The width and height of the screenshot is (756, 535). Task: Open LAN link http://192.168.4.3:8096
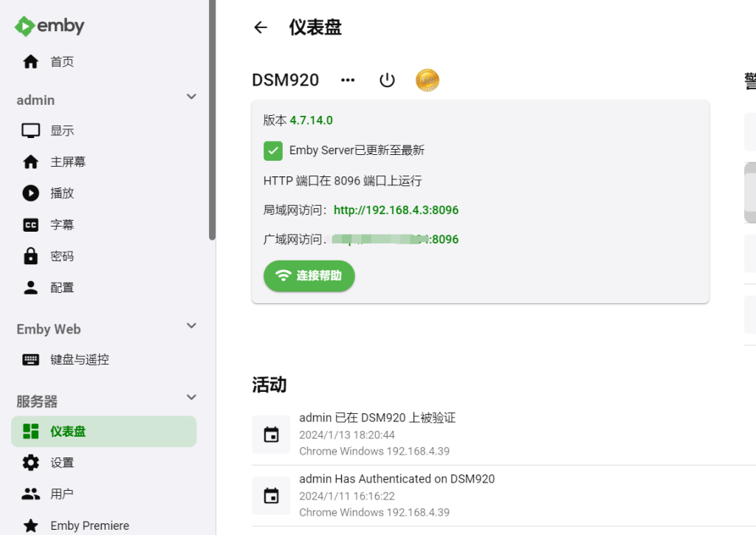coord(396,210)
